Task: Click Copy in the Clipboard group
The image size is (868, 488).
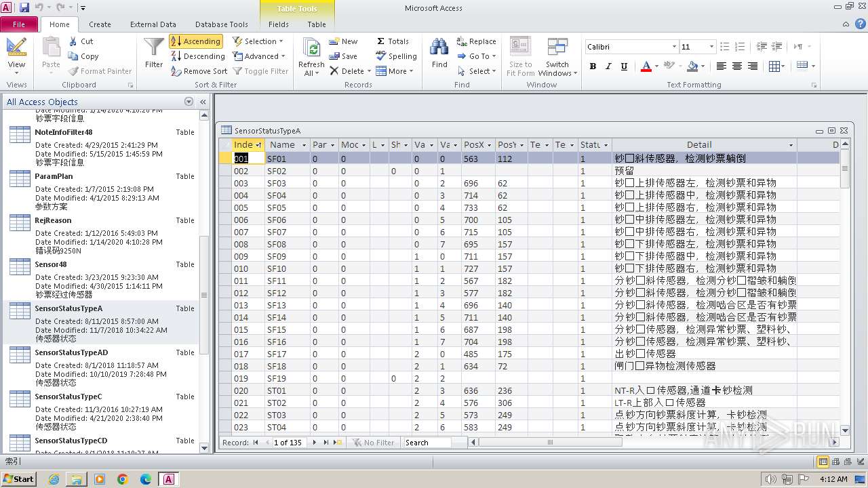Action: tap(83, 56)
